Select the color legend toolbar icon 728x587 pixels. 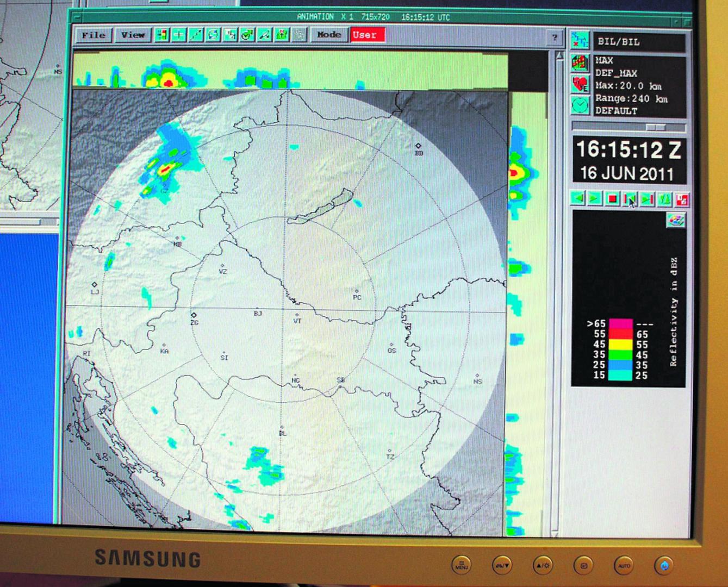coord(161,35)
